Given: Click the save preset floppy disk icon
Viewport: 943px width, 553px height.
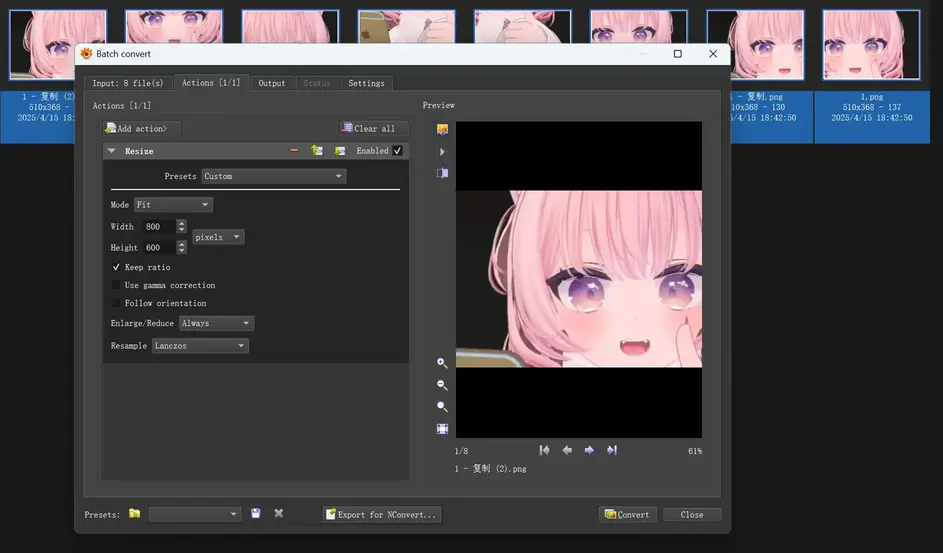Looking at the screenshot, I should point(256,514).
